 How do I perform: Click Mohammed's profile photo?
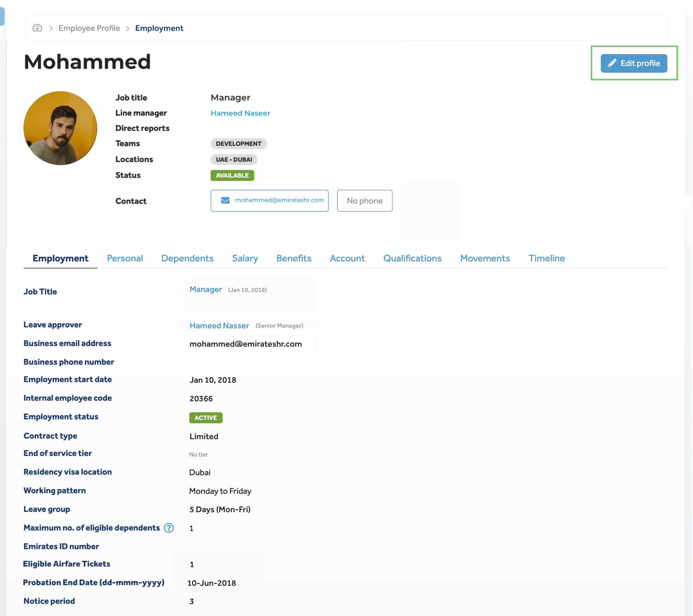pyautogui.click(x=60, y=128)
